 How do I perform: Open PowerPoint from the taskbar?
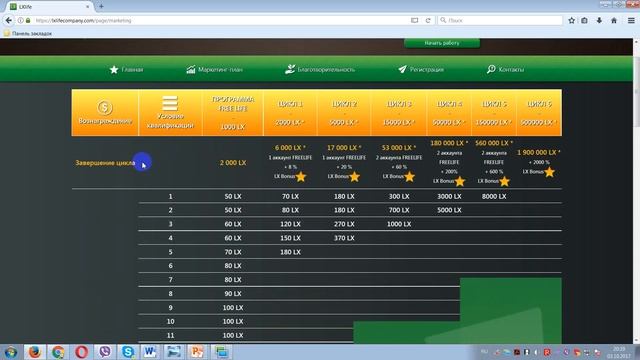pyautogui.click(x=197, y=352)
